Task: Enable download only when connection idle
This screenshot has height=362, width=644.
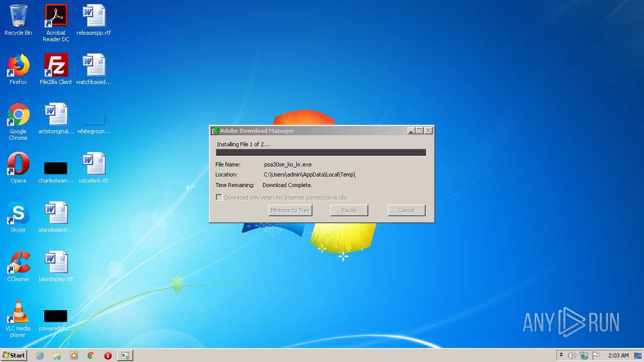Action: (219, 198)
